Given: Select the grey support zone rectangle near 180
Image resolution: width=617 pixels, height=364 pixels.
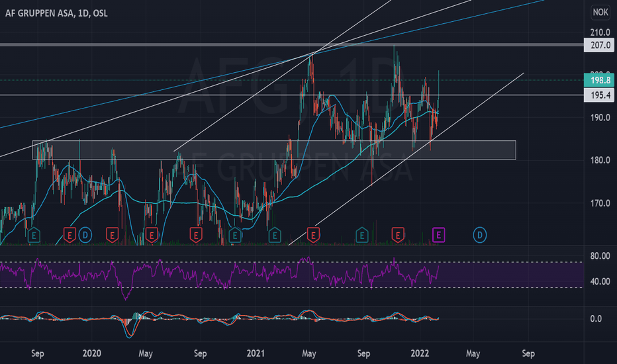Looking at the screenshot, I should (x=274, y=150).
